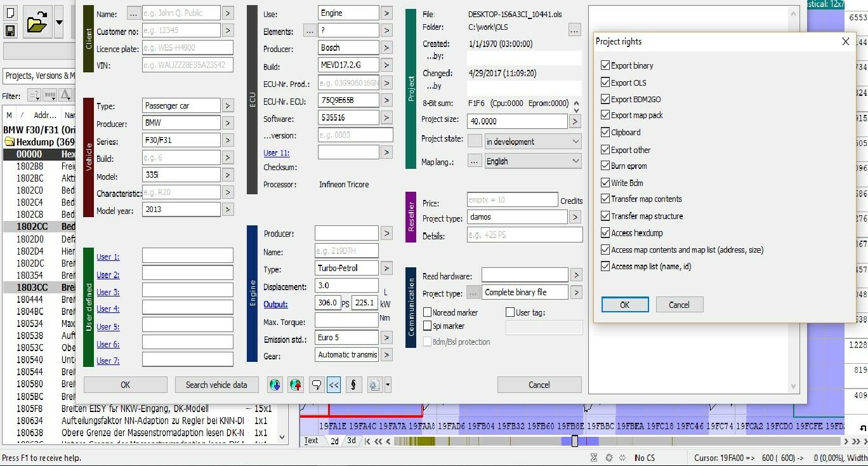The height and width of the screenshot is (466, 868).
Task: Click arrow button next to Software 535516
Action: coord(386,117)
